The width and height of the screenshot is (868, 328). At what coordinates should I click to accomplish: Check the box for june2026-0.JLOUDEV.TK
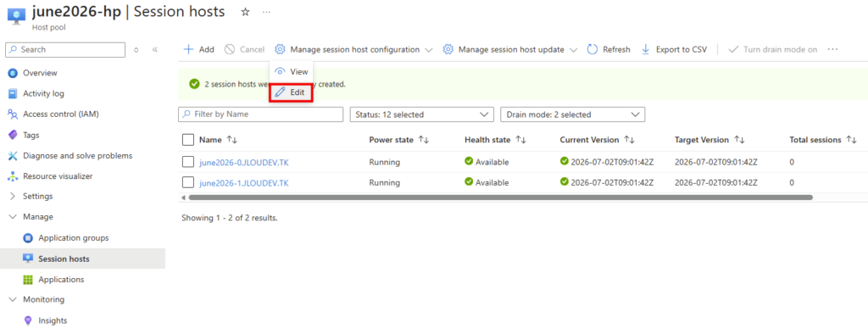187,162
